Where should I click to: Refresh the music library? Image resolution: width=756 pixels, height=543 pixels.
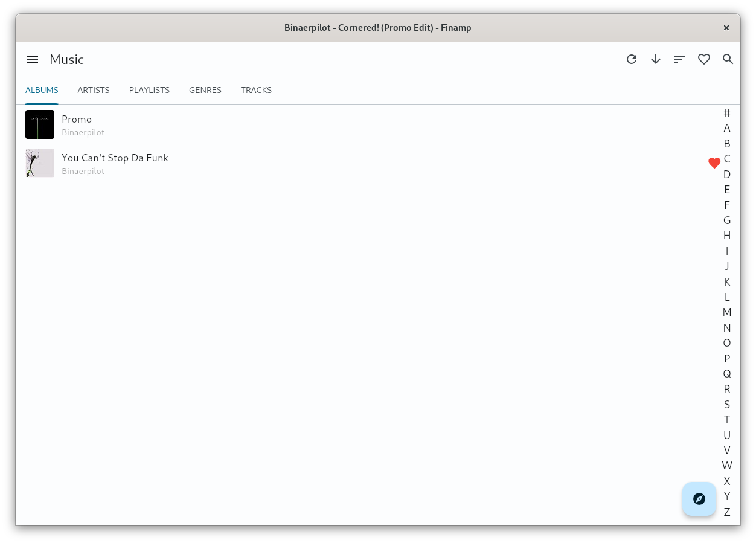click(x=632, y=59)
